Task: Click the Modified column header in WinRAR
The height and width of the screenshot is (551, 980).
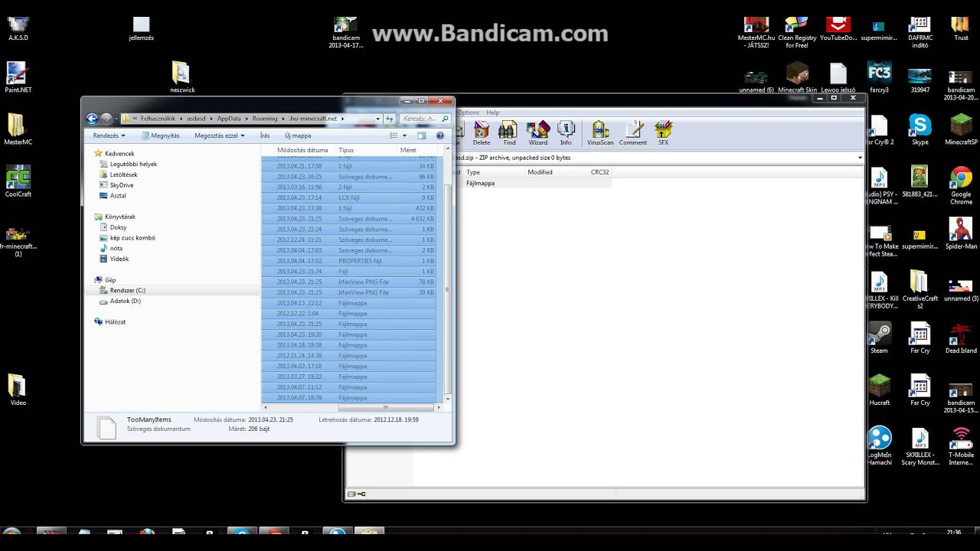Action: pos(540,172)
